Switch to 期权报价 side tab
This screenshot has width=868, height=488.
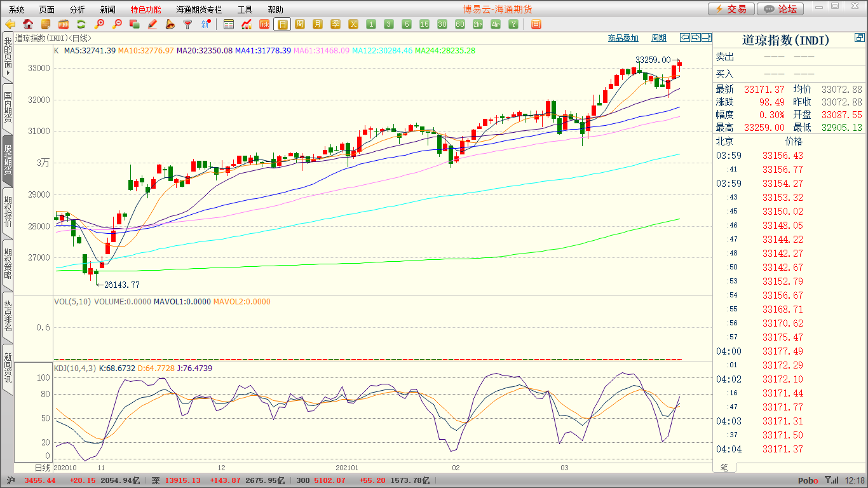coord(8,212)
